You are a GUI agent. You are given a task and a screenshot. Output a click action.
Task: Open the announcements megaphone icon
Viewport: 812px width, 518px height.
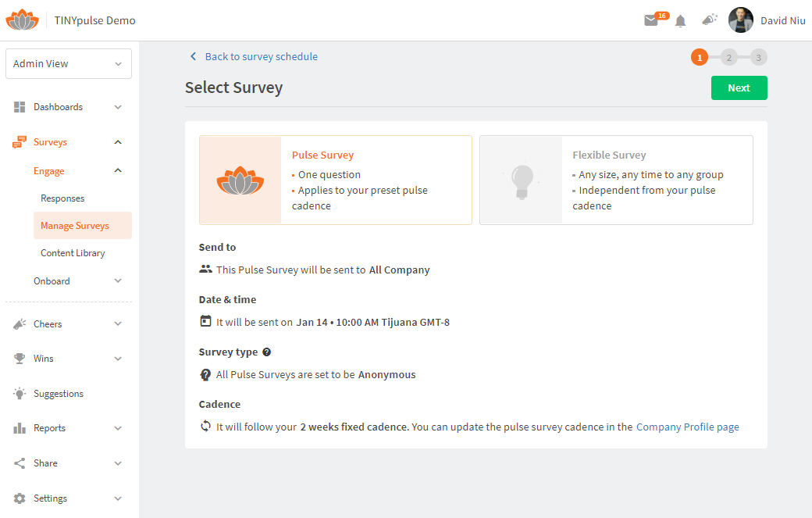pos(709,20)
